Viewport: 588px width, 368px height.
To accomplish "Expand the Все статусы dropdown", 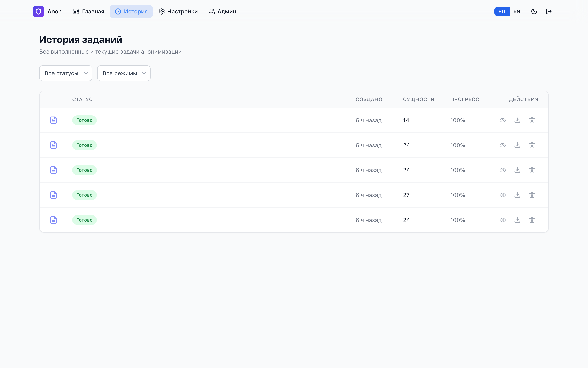I will pos(66,73).
